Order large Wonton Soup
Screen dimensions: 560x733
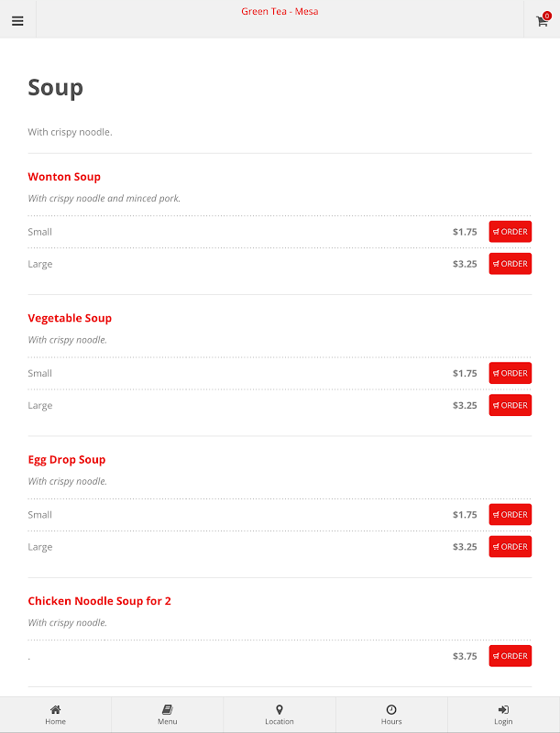click(x=510, y=264)
